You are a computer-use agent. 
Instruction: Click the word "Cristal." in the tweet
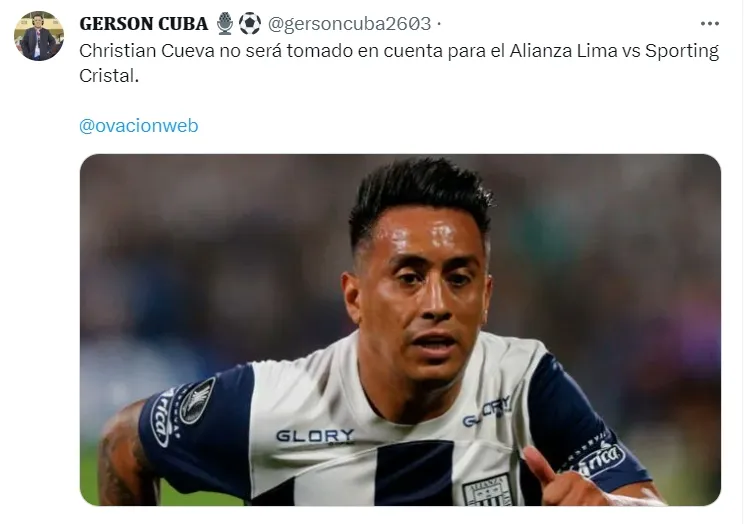[109, 76]
